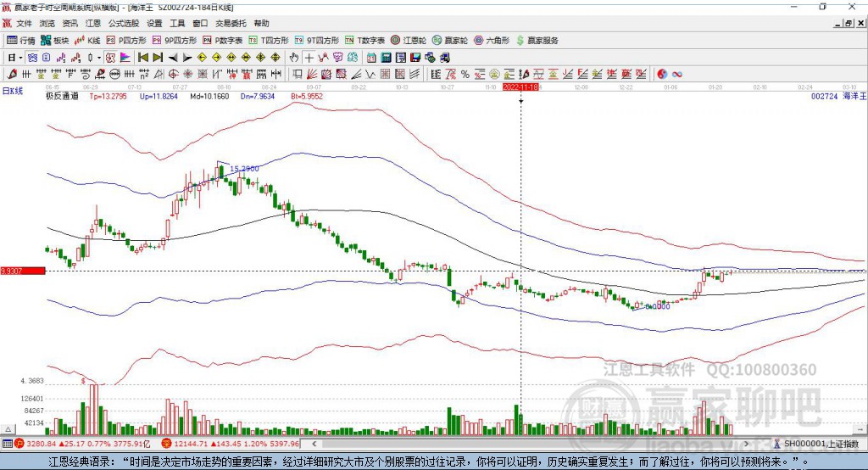
Task: Open the 六角形 hexagon tool
Action: (x=492, y=41)
